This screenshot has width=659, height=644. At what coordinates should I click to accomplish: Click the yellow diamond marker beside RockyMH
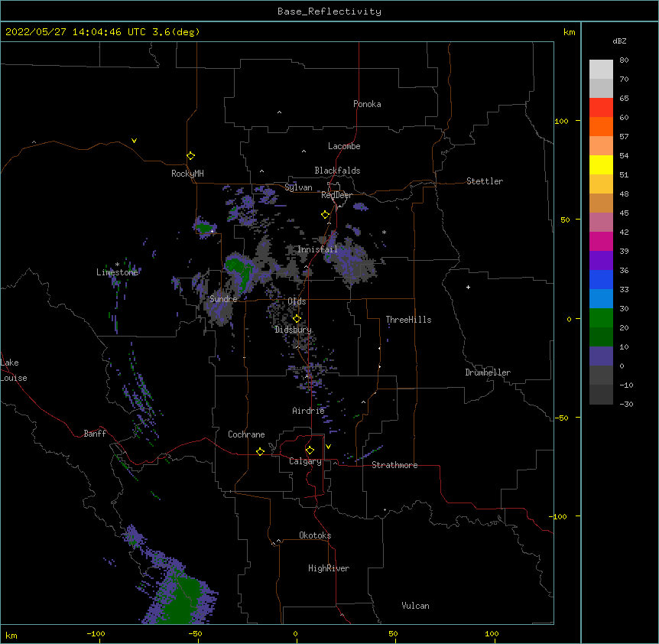coord(191,156)
